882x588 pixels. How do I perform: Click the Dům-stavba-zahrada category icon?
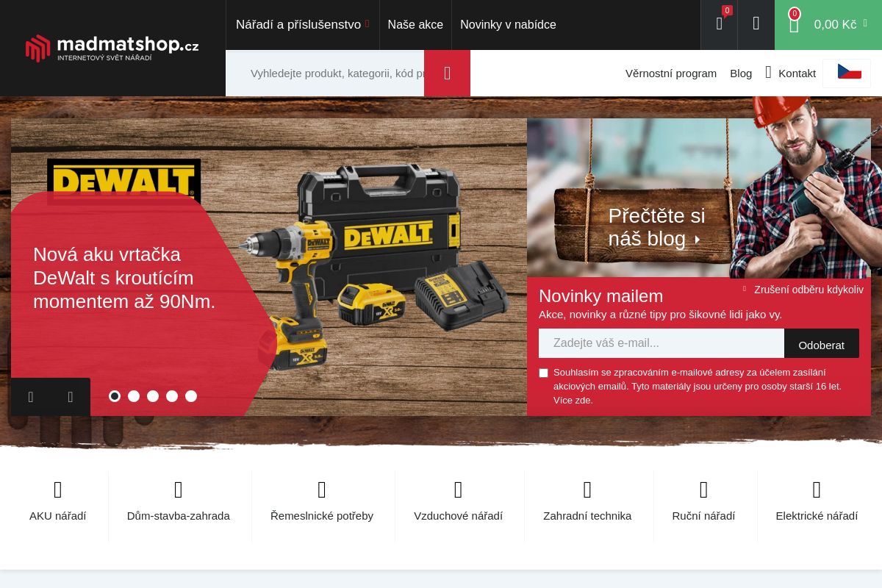(179, 490)
